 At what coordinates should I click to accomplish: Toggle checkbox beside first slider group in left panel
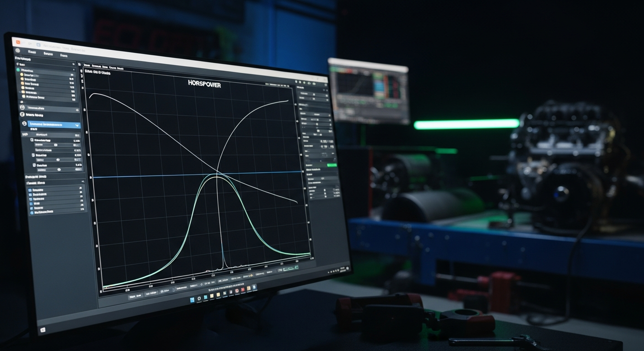[x=32, y=140]
